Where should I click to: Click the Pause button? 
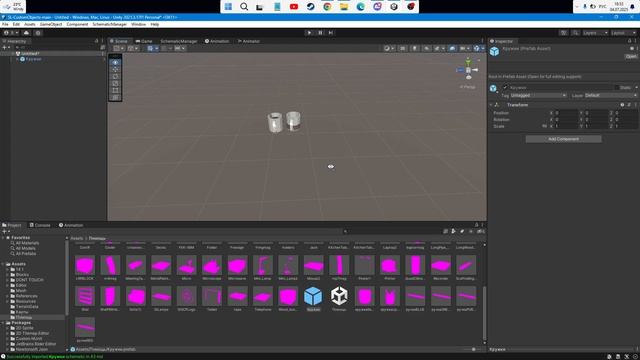click(320, 33)
